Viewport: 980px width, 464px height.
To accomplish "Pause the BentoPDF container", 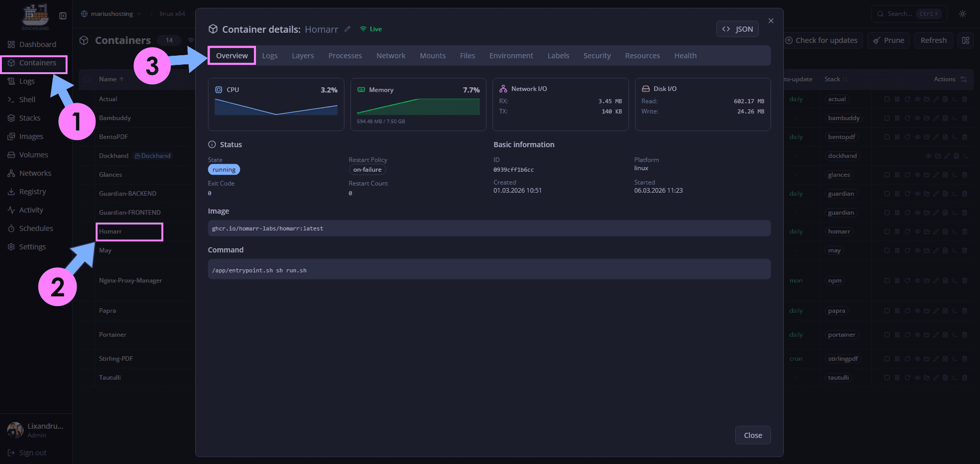I will [897, 137].
